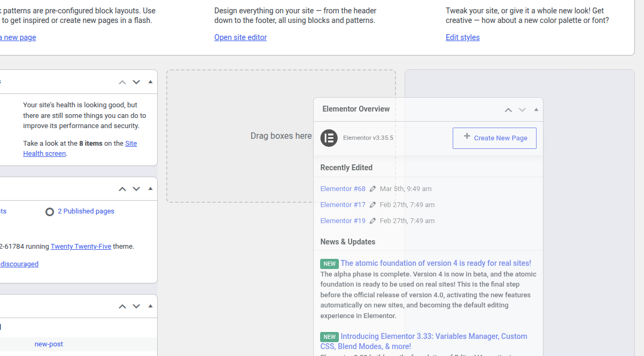Click the Twenty Twenty-Five theme link
The width and height of the screenshot is (644, 356).
point(81,247)
